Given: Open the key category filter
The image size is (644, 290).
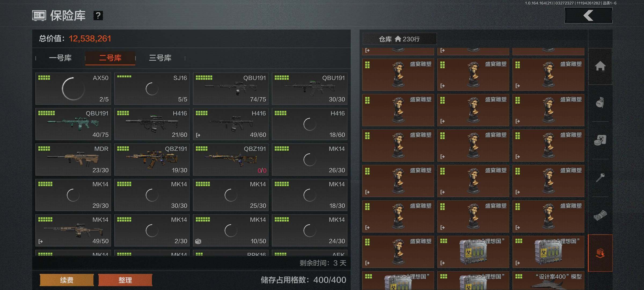Looking at the screenshot, I should pyautogui.click(x=600, y=177).
